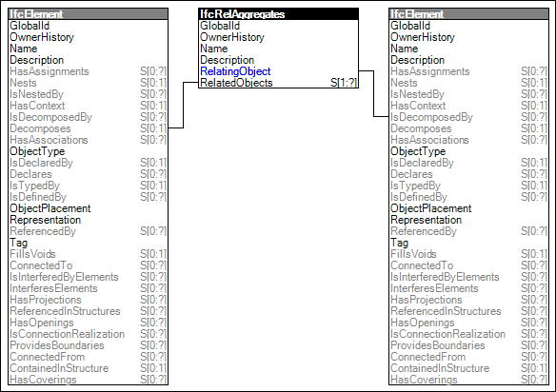Select RelatedObjects attribute in IfcRelAggregates
Screen dimensions: 556x392
pyautogui.click(x=278, y=83)
